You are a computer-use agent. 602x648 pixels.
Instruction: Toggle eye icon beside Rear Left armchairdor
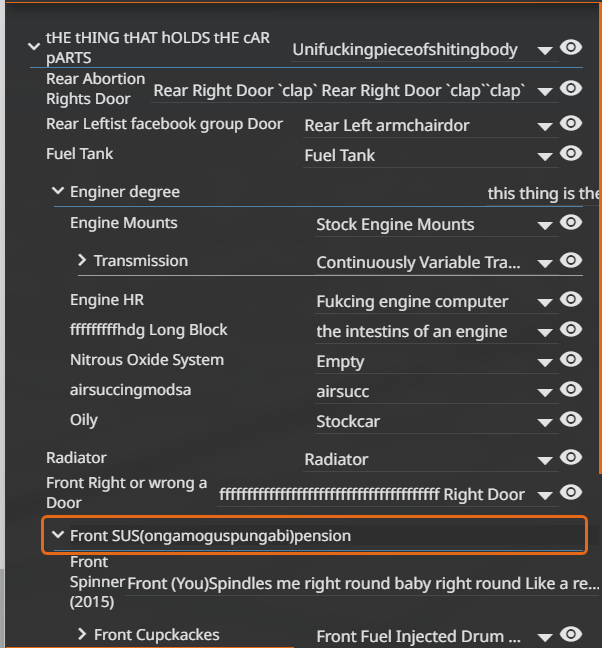(571, 124)
